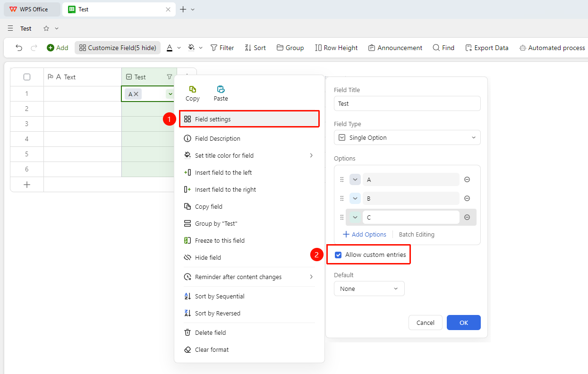Click the filter icon in Test column header
This screenshot has width=588, height=374.
point(170,77)
